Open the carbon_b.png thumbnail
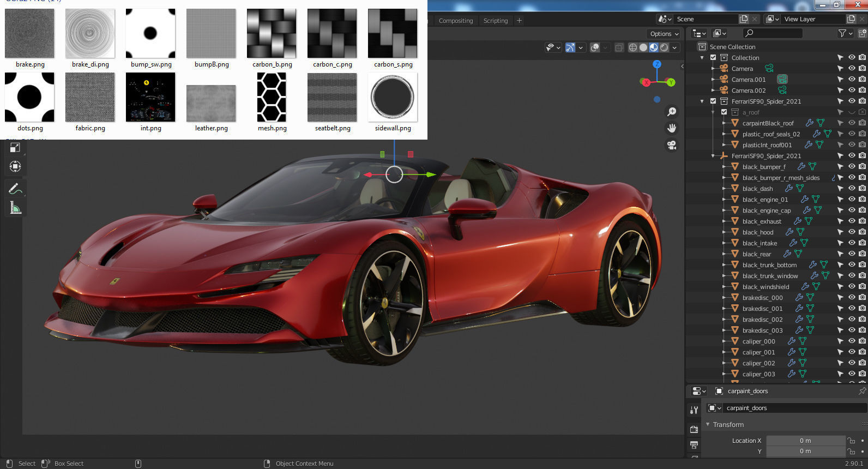 (272, 33)
